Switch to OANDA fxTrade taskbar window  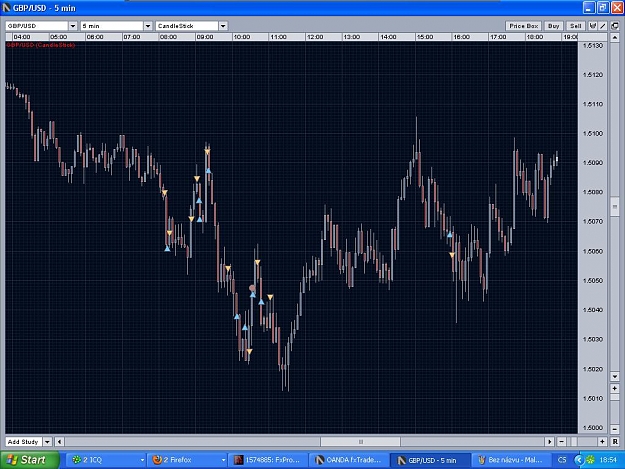(349, 460)
